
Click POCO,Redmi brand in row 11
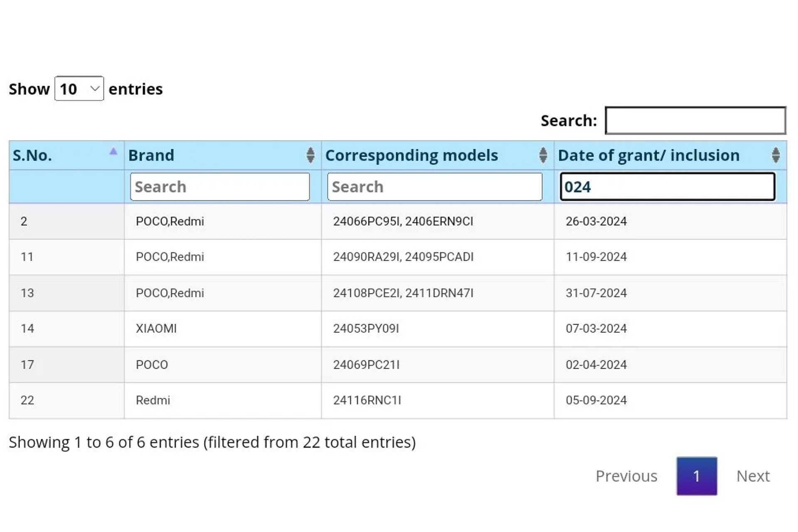pyautogui.click(x=222, y=257)
